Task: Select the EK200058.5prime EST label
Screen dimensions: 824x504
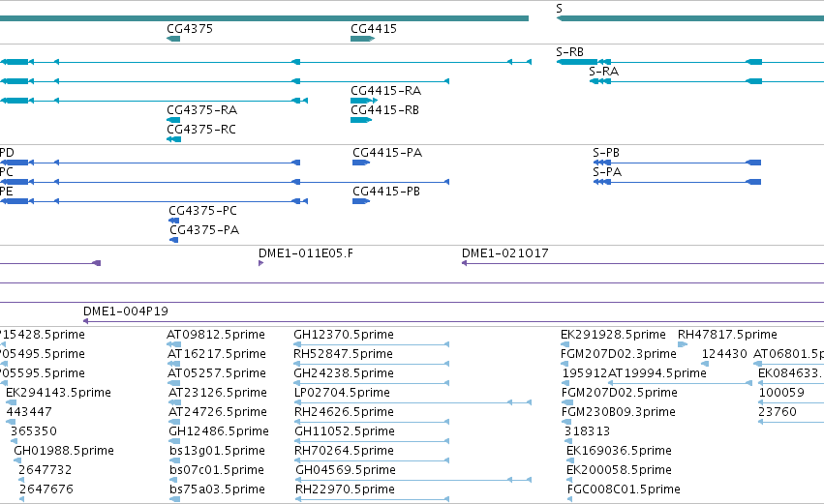Action: coord(619,471)
